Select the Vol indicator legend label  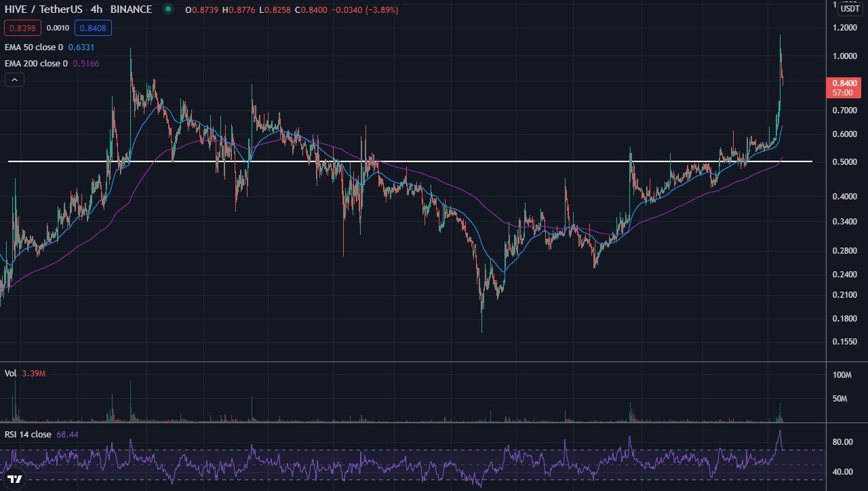(x=11, y=374)
